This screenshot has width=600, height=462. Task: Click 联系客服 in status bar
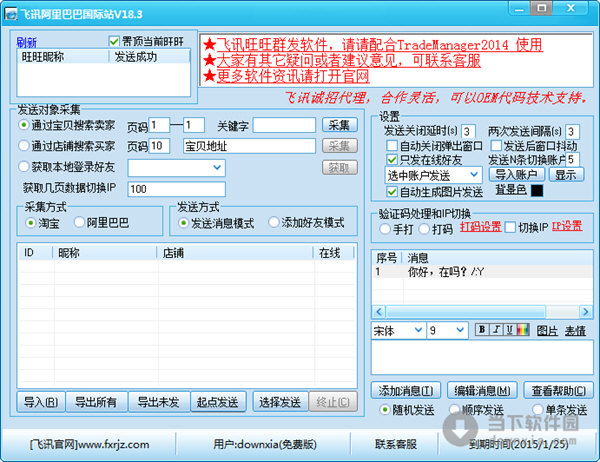(x=396, y=444)
